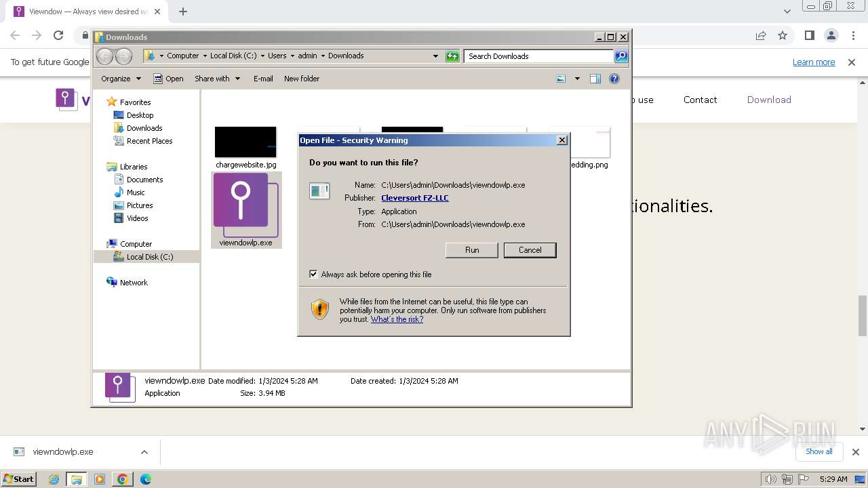Click E-mail in the Explorer toolbar
Screen dimensions: 868x488
pos(263,79)
